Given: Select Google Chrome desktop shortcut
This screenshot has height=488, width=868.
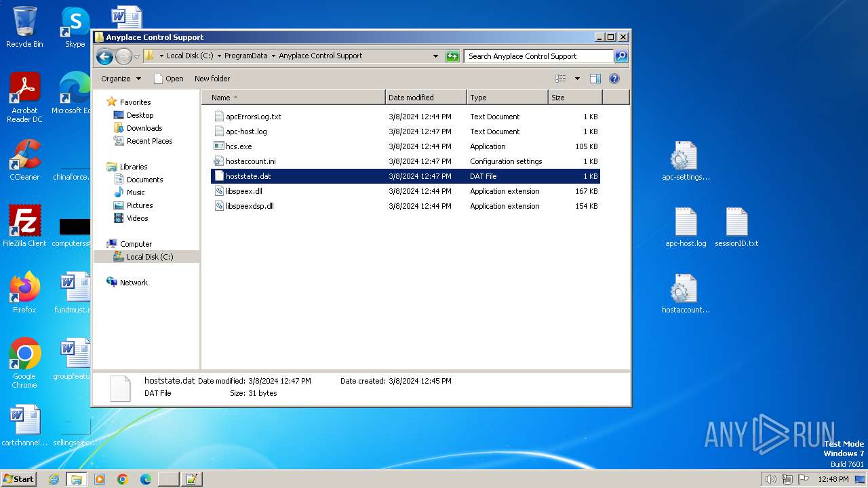Looking at the screenshot, I should click(24, 363).
